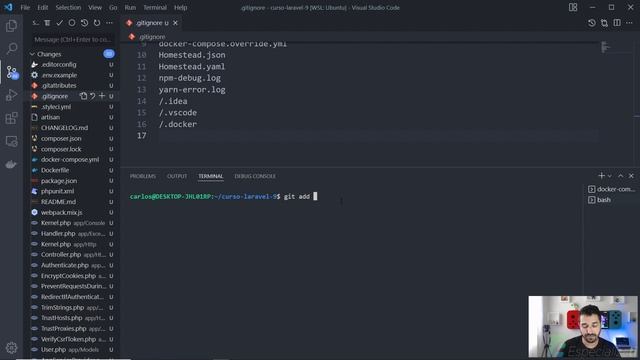The image size is (640, 360).
Task: Open README.md in changes list
Action: [x=58, y=202]
